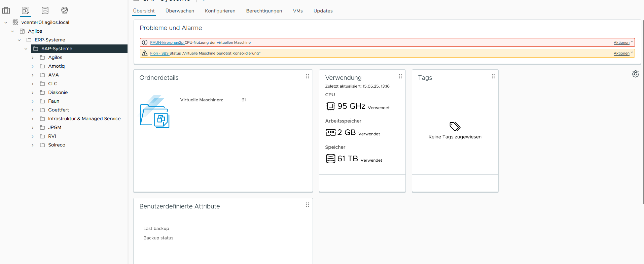This screenshot has width=644, height=264.
Task: Select the Faun folder in tree
Action: tap(53, 101)
